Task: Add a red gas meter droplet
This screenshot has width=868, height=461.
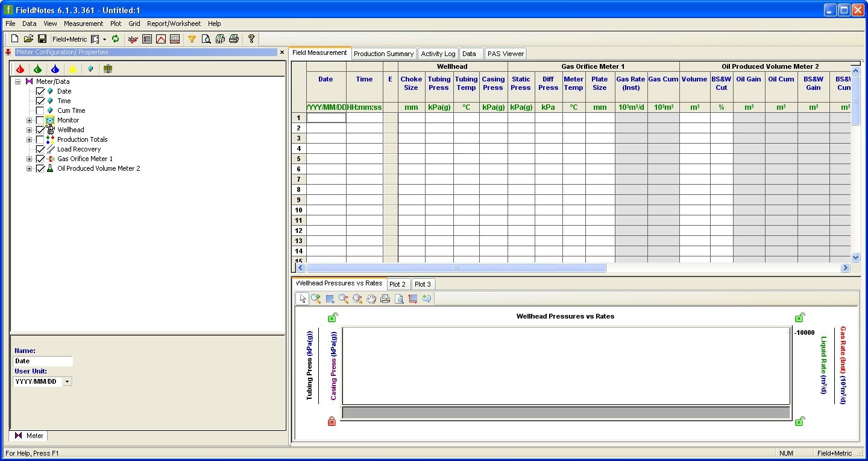Action: pos(20,69)
